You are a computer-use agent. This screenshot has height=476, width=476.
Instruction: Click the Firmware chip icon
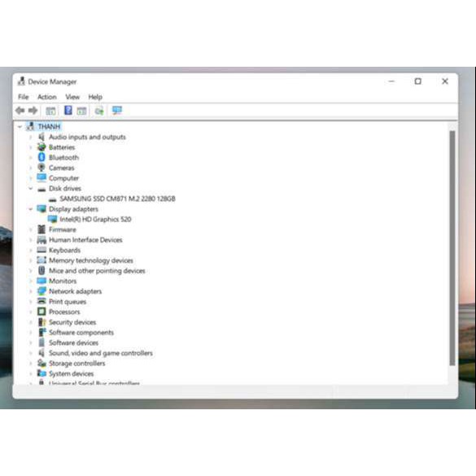pyautogui.click(x=41, y=229)
